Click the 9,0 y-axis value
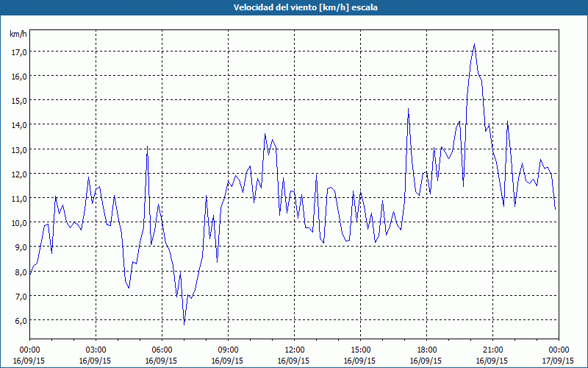588x368 pixels. [21, 247]
